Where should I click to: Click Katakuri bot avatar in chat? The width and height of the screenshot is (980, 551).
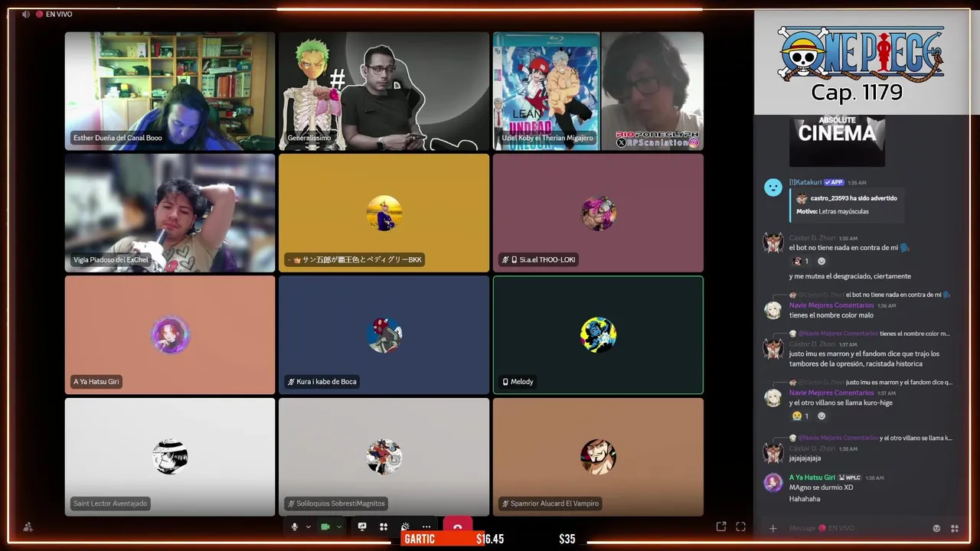click(x=773, y=187)
